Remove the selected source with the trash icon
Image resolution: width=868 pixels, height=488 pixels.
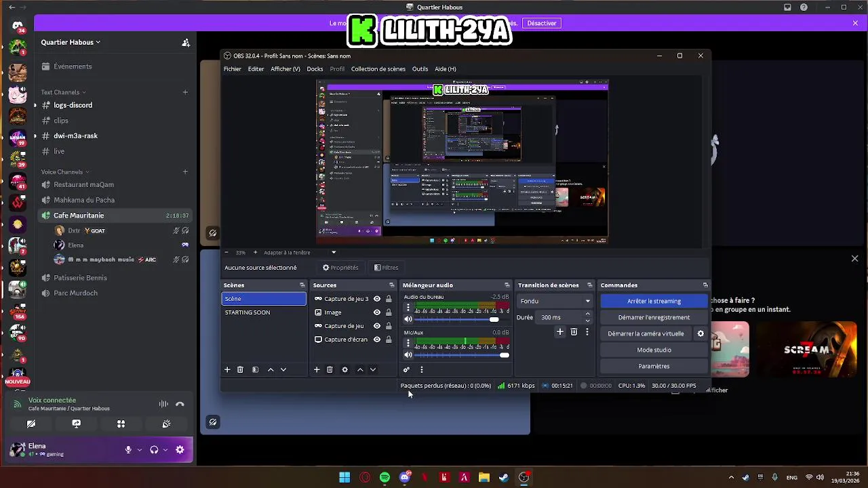pos(330,369)
